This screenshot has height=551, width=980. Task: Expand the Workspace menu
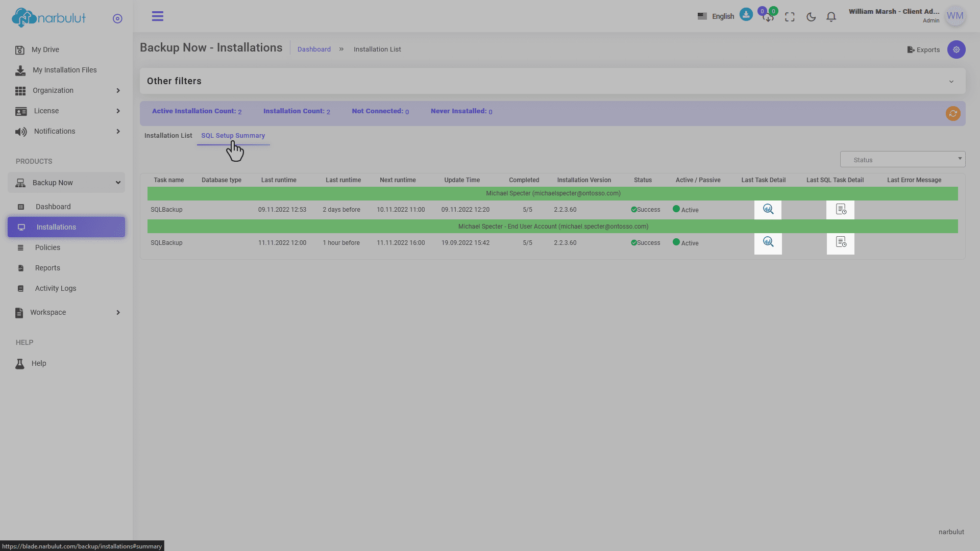pyautogui.click(x=66, y=312)
